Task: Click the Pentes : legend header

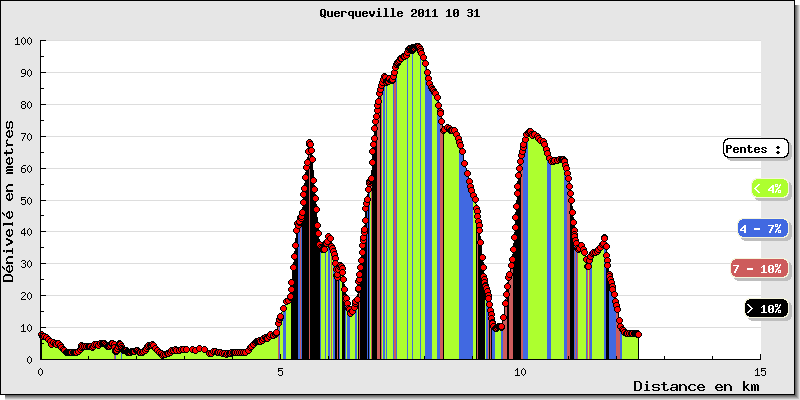Action: [x=756, y=149]
